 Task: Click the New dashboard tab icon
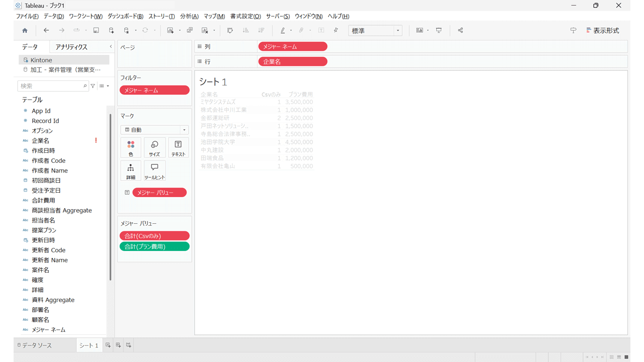point(118,345)
